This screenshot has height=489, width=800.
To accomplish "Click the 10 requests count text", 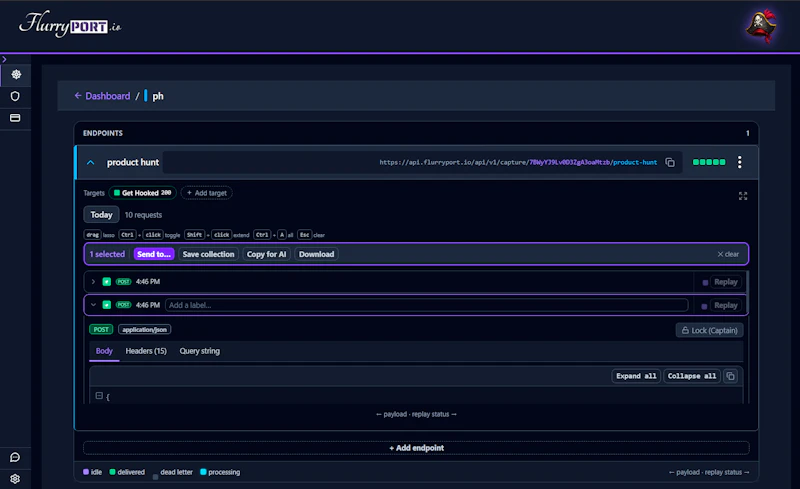I will 143,215.
